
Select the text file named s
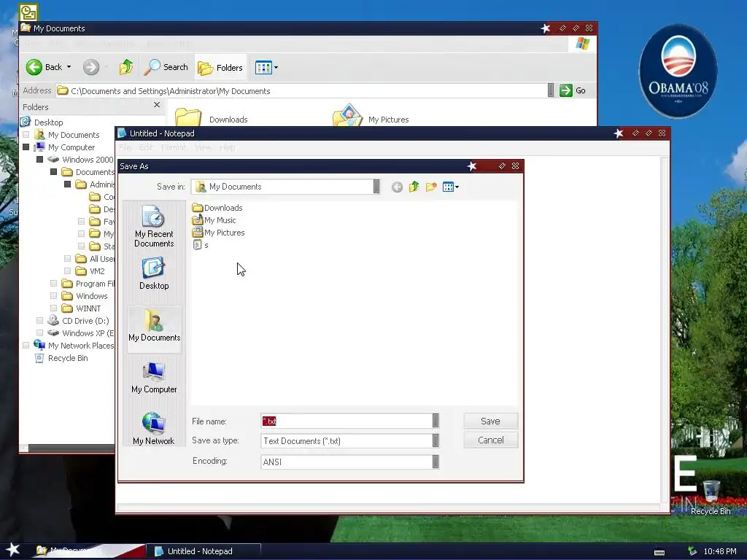(200, 245)
